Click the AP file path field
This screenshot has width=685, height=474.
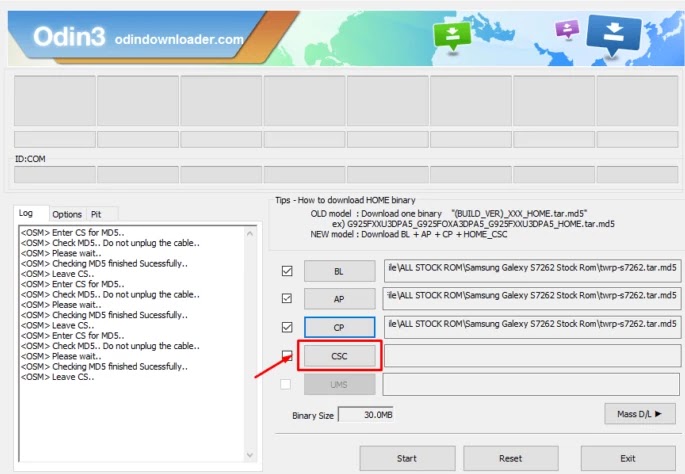coord(532,299)
